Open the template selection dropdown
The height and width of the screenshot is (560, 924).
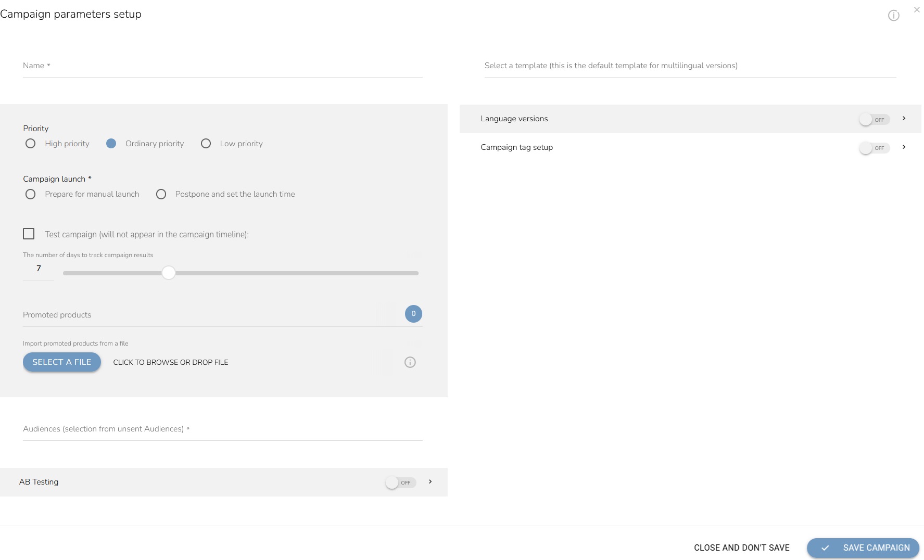click(x=690, y=66)
